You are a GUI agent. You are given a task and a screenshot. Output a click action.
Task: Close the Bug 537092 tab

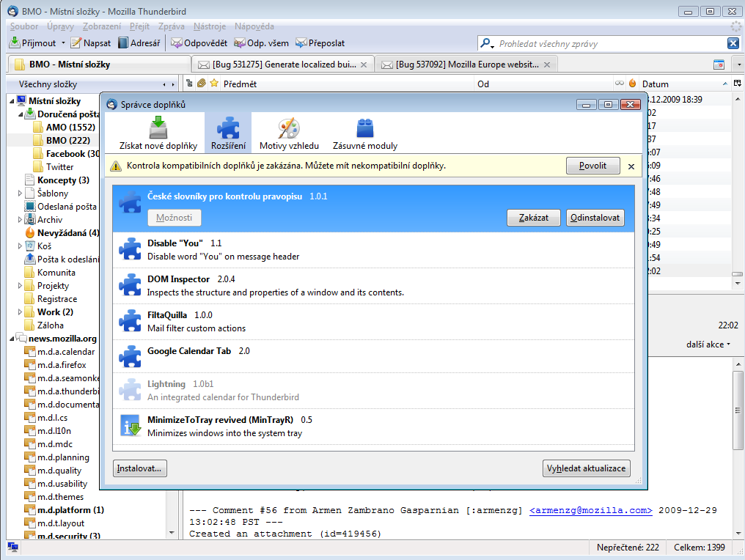pos(547,65)
